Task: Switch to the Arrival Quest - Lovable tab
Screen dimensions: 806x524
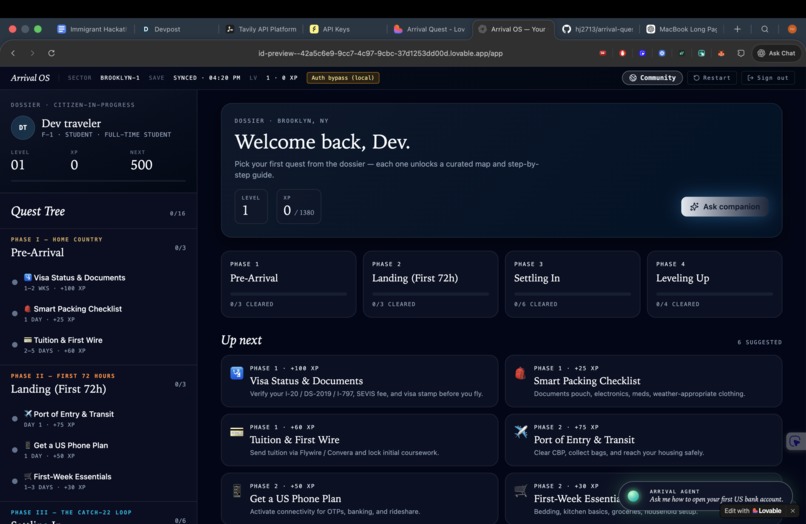Action: [429, 29]
